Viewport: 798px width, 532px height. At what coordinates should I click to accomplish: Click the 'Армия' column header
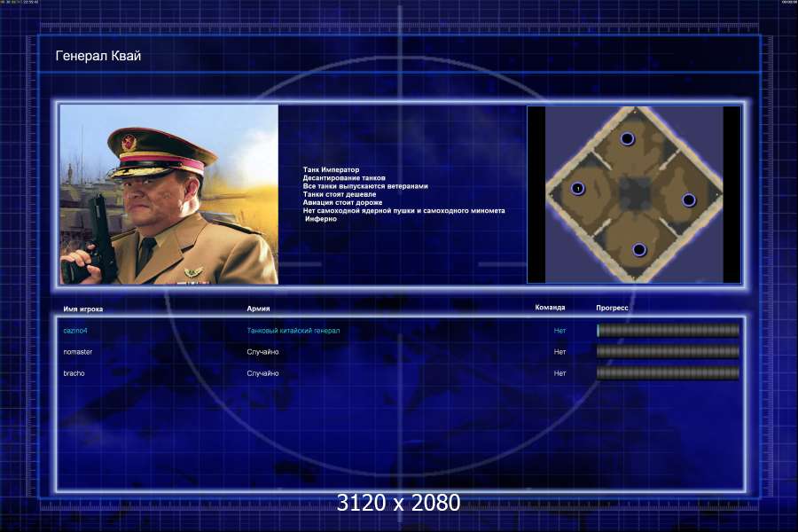click(x=258, y=309)
